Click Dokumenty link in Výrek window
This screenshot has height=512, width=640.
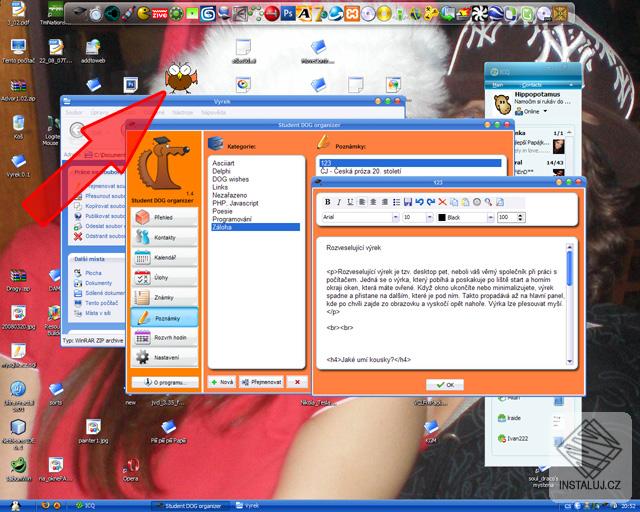(98, 283)
